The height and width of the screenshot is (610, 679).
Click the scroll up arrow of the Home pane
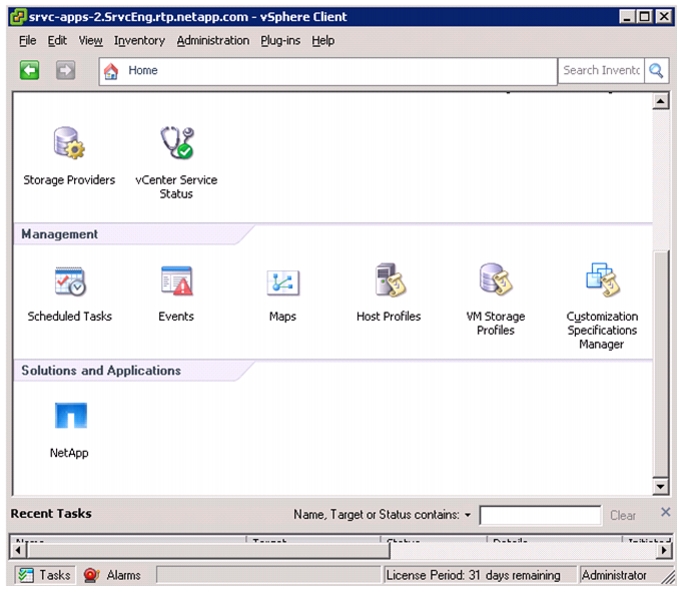(660, 102)
